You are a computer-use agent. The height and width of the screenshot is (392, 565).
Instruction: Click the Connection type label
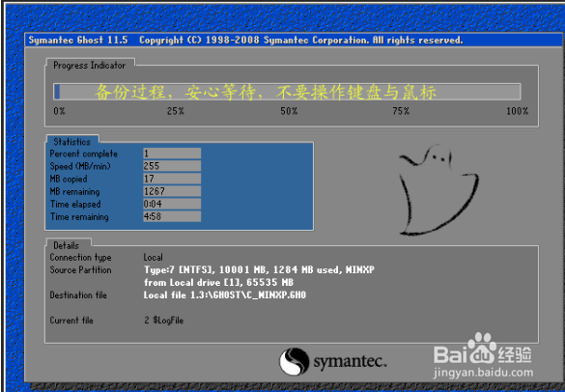80,257
